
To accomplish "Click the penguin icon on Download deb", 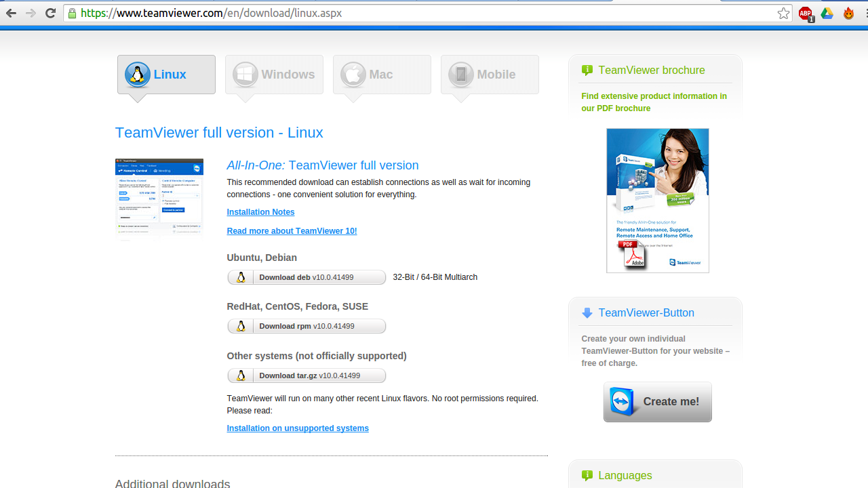I will pos(241,277).
